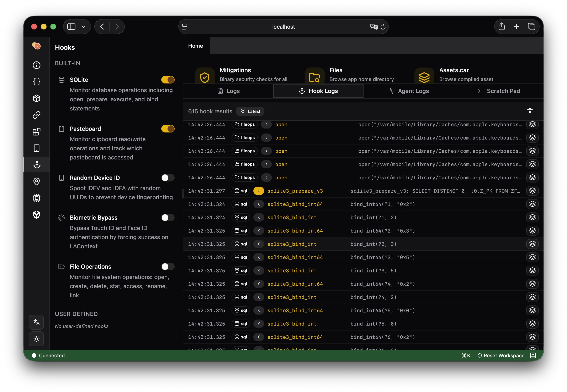The image size is (567, 392).
Task: Click the language translate button in the sidebar
Action: 36,322
